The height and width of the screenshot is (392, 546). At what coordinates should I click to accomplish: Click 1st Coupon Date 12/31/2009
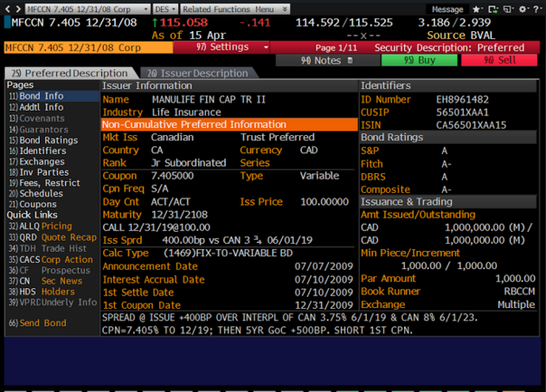coord(324,305)
